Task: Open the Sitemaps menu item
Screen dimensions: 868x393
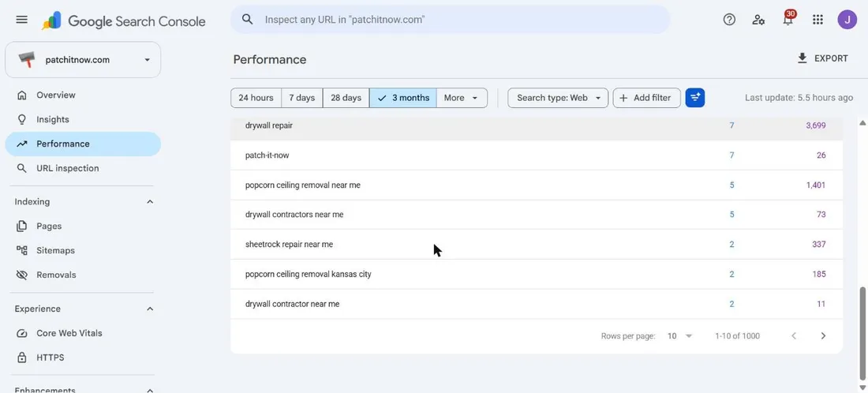Action: pos(83,250)
